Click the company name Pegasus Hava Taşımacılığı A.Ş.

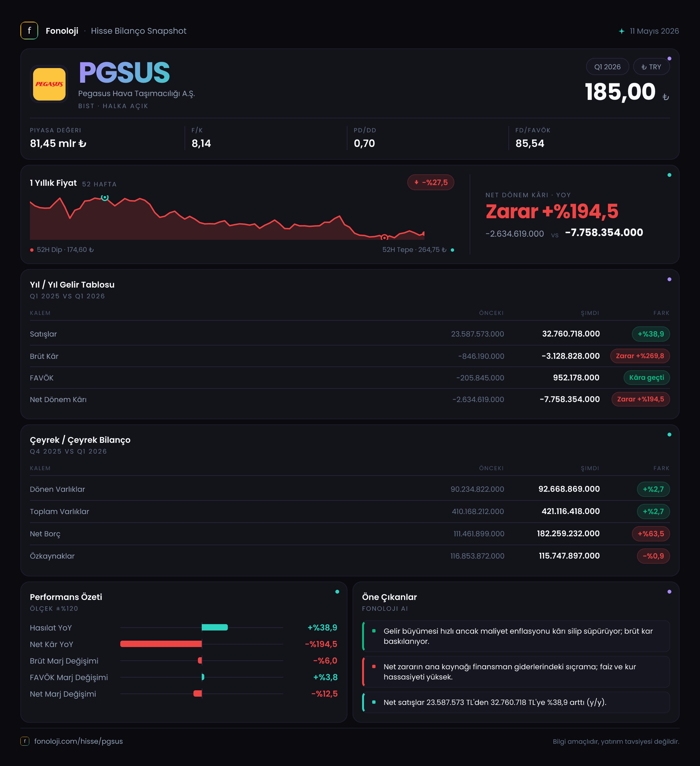click(x=136, y=94)
